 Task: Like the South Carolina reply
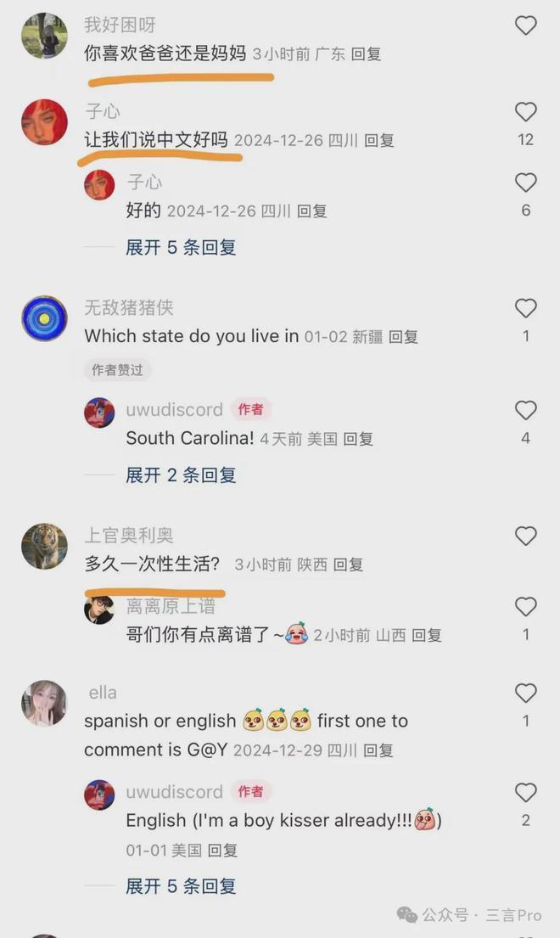click(525, 410)
